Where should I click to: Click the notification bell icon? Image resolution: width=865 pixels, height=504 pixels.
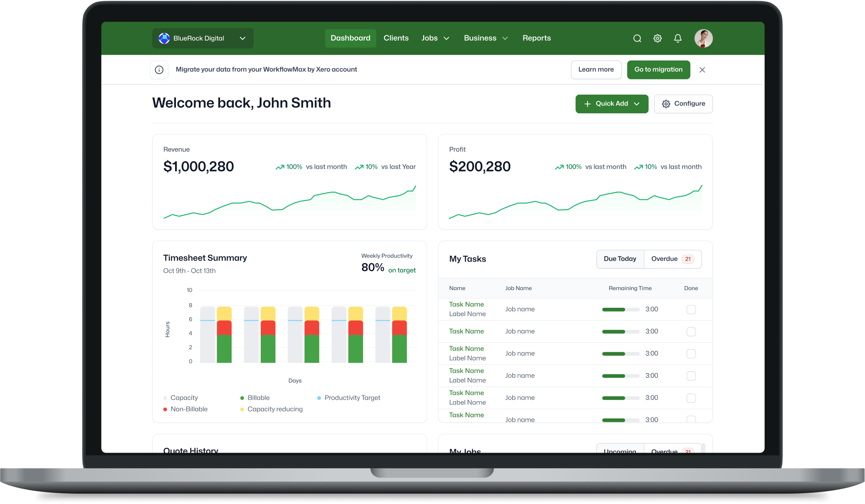(x=678, y=38)
